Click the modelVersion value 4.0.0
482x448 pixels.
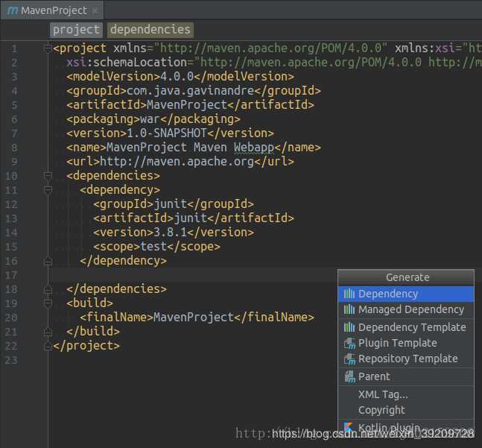pos(177,77)
